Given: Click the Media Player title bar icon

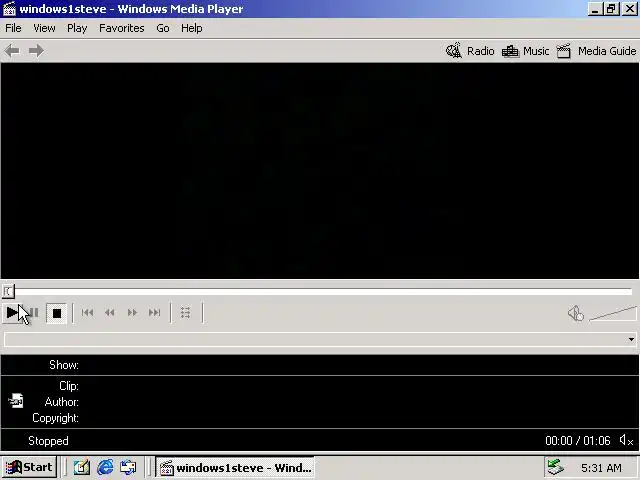Looking at the screenshot, I should point(9,9).
